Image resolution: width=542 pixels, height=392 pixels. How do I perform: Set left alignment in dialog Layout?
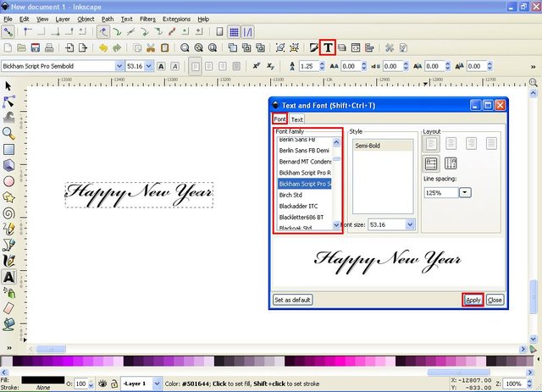431,143
